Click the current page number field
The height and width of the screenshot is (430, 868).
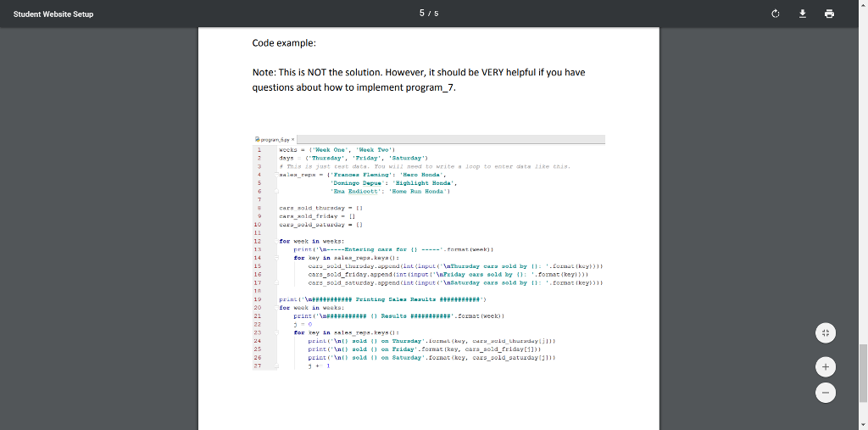422,14
